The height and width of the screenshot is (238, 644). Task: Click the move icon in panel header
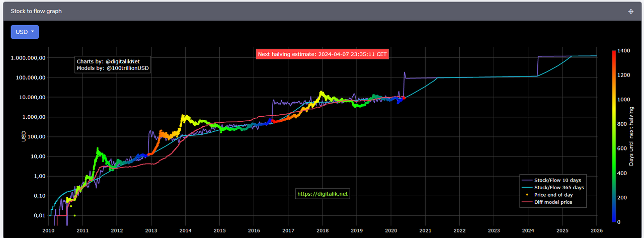630,11
